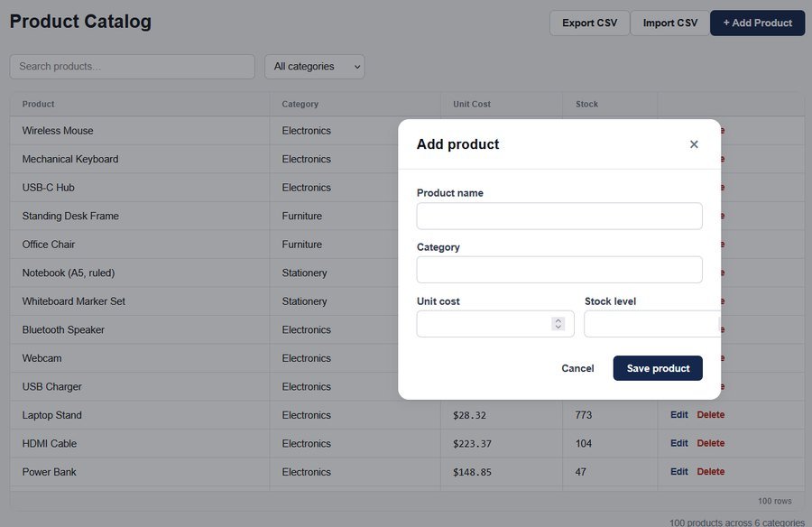
Task: Click the $28.32 unit cost value
Action: 469,416
